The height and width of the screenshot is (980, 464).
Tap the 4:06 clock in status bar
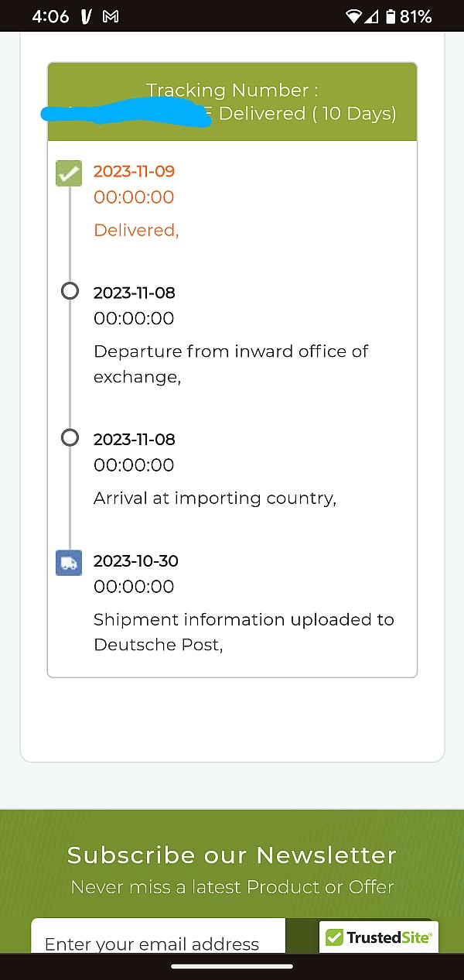51,16
